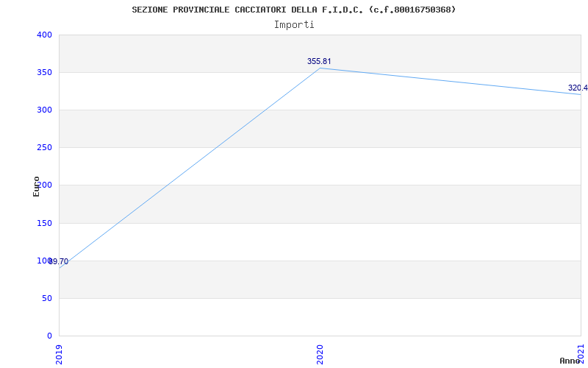Image resolution: width=588 pixels, height=368 pixels.
Task: Click the 'Anno' x-axis title
Action: coord(570,361)
